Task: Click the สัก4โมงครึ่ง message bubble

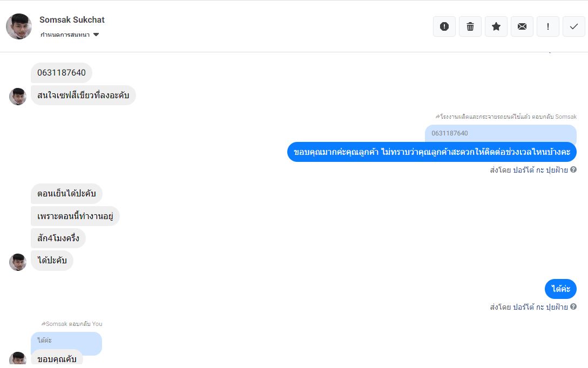Action: click(x=58, y=238)
